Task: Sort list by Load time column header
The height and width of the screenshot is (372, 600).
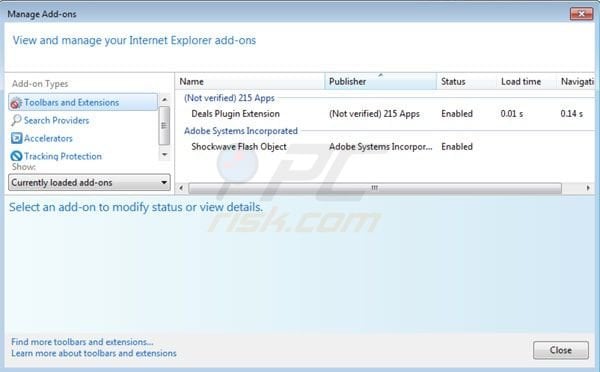Action: tap(527, 82)
